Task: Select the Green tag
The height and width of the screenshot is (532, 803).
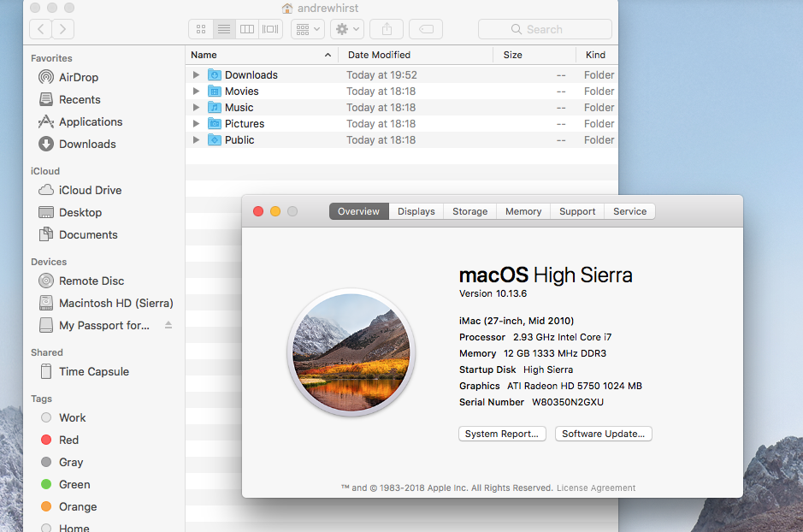Action: 65,484
